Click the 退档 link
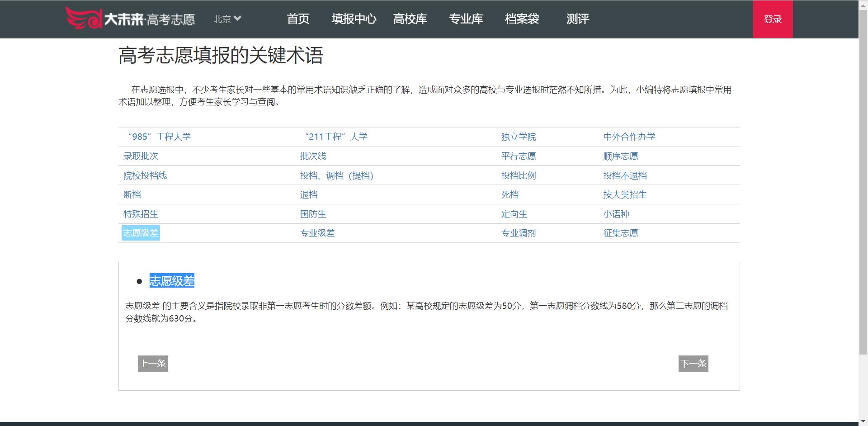The image size is (868, 426). click(x=309, y=194)
